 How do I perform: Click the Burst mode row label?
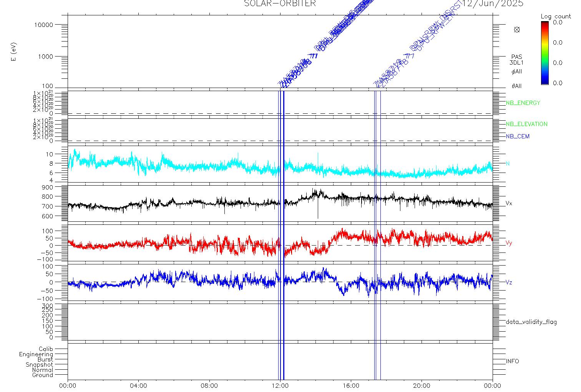45,360
